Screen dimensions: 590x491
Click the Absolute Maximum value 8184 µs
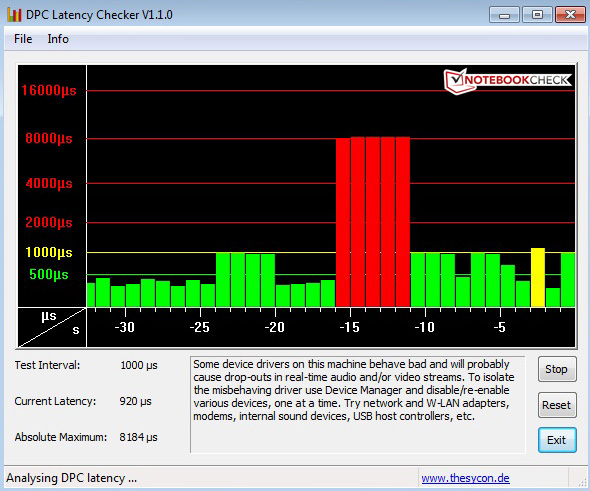pyautogui.click(x=138, y=437)
